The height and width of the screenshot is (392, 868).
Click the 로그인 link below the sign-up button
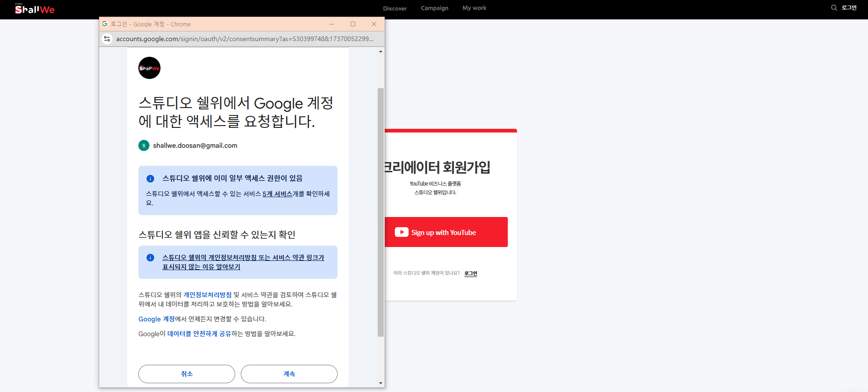click(470, 273)
